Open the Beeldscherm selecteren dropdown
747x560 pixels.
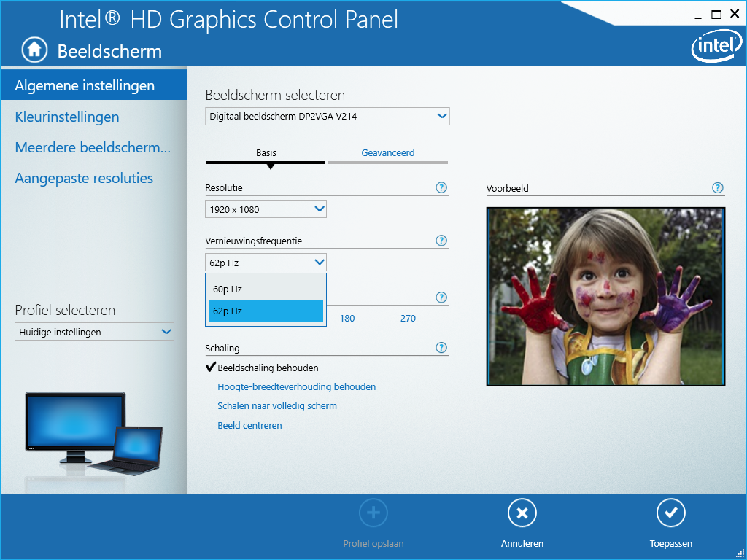pos(328,116)
